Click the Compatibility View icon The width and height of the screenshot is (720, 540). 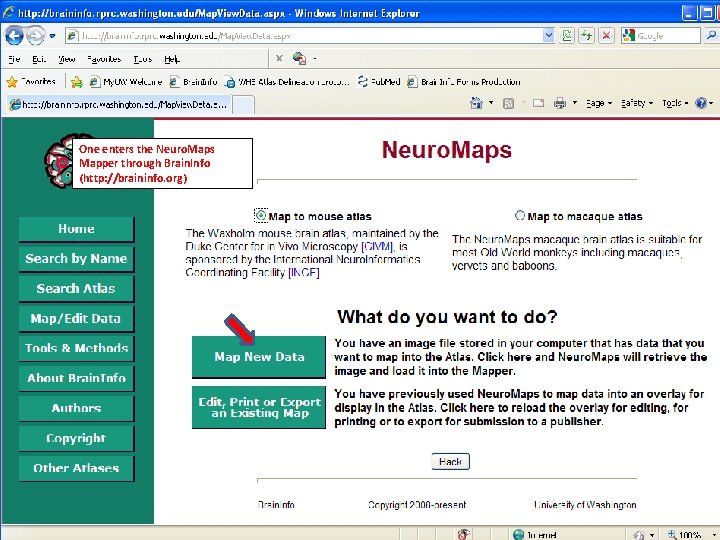click(x=567, y=35)
